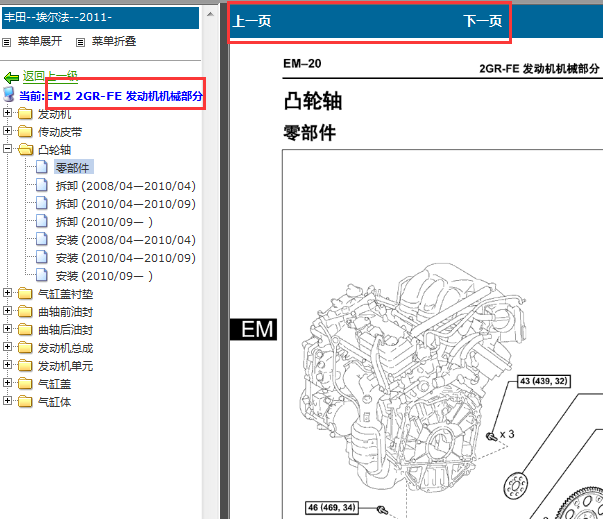Click 菜单折叠 to collapse all menus
The width and height of the screenshot is (603, 519).
click(x=114, y=41)
